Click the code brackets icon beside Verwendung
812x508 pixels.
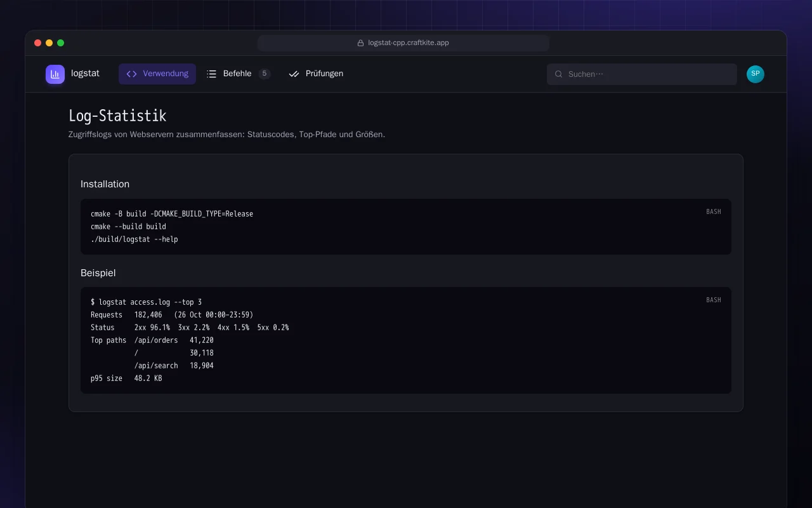click(131, 74)
